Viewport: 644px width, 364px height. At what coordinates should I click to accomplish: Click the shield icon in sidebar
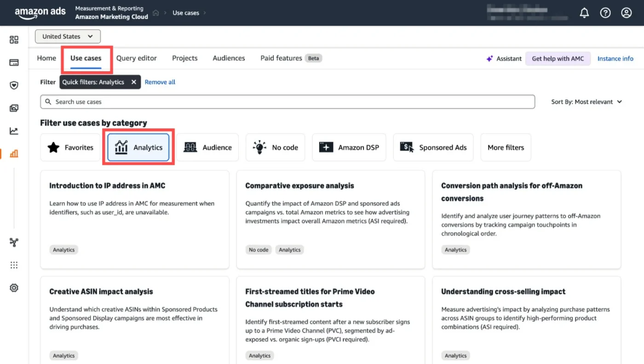point(14,85)
